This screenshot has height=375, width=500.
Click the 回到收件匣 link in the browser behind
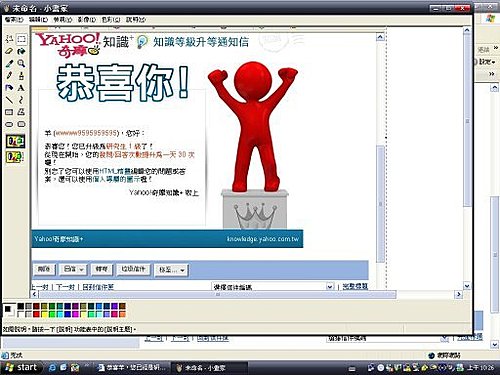213,338
